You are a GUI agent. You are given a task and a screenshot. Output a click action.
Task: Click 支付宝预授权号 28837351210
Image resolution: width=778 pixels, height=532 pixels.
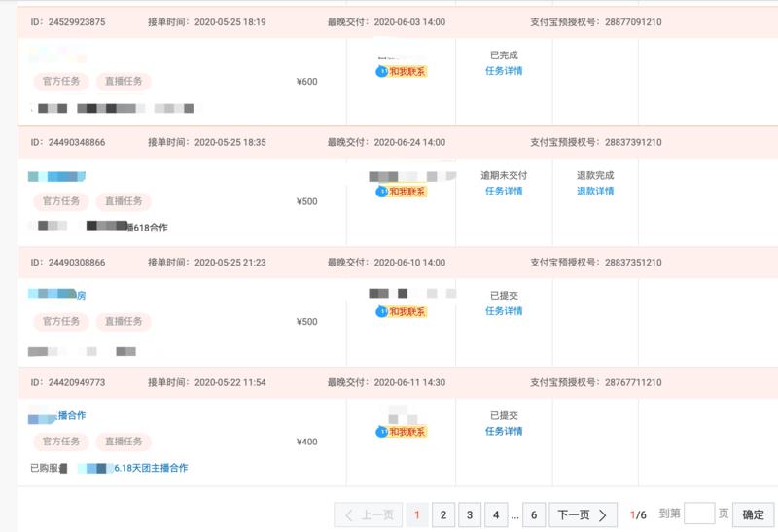(x=595, y=262)
